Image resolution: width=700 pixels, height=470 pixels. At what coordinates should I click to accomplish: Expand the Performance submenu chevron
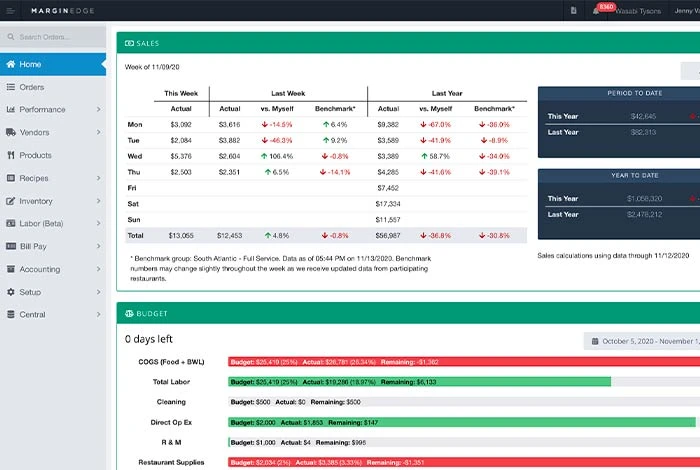(98, 110)
